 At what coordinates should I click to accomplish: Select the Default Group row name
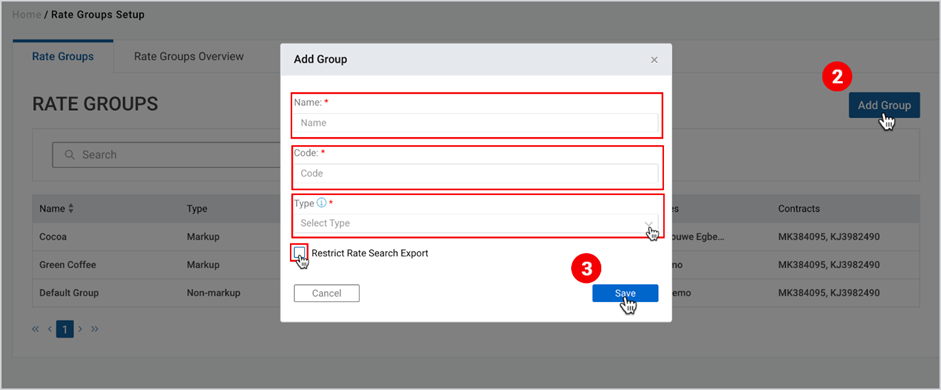pyautogui.click(x=69, y=293)
